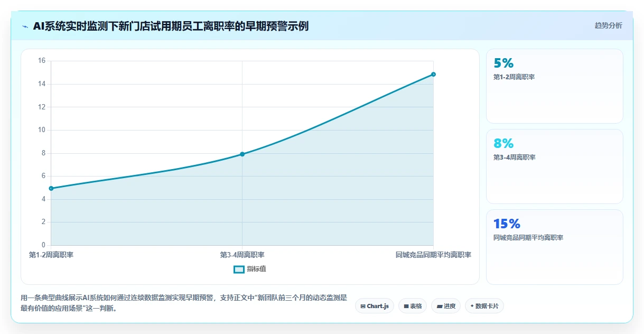The height and width of the screenshot is (334, 644).
Task: Click the 同城竞品同期平均离职率 card label
Action: pyautogui.click(x=528, y=237)
